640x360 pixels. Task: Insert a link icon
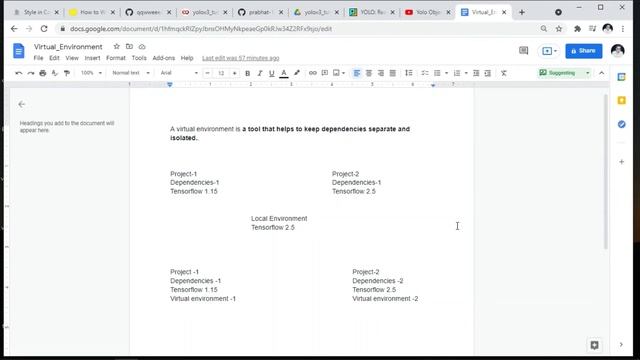click(313, 73)
